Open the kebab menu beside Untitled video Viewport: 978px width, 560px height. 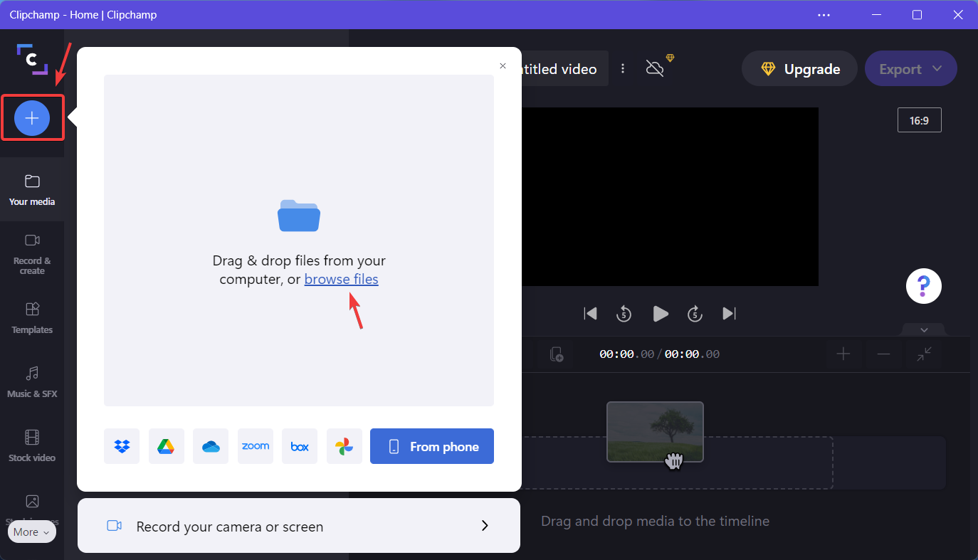point(623,68)
